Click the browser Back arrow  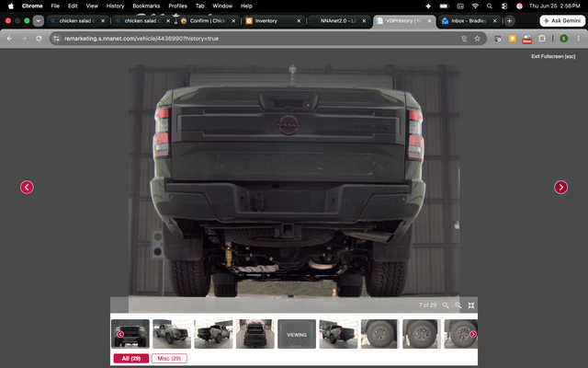tap(9, 39)
